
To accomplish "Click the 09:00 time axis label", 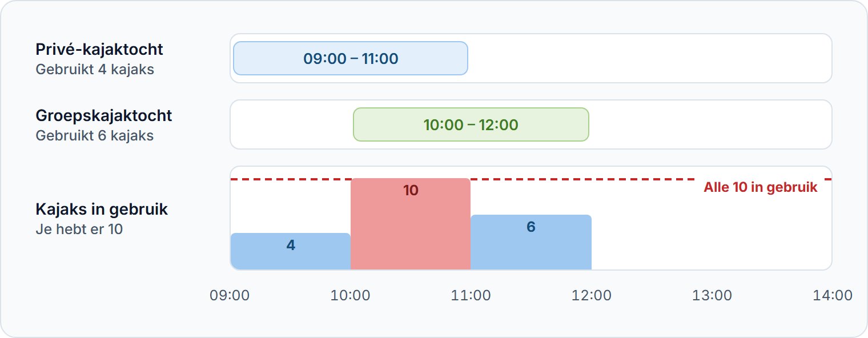I will [x=230, y=296].
